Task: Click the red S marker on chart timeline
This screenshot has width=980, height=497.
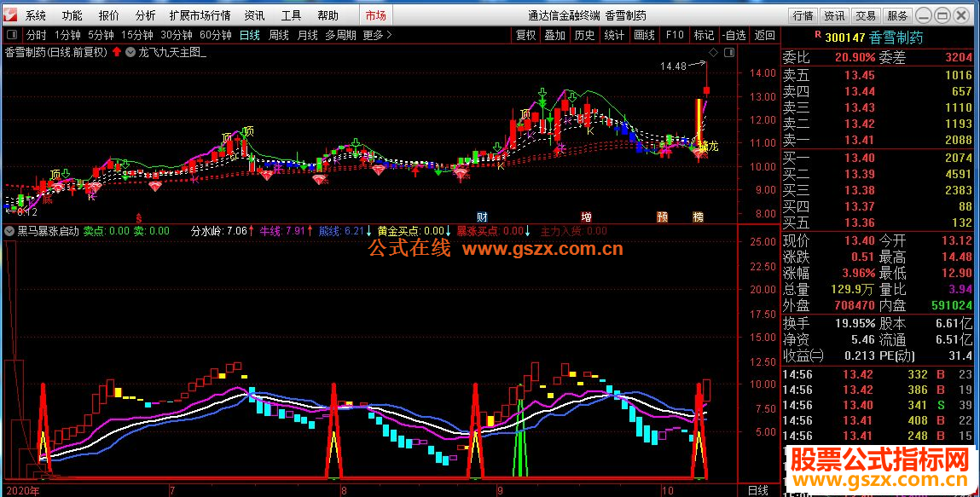Action: point(139,218)
